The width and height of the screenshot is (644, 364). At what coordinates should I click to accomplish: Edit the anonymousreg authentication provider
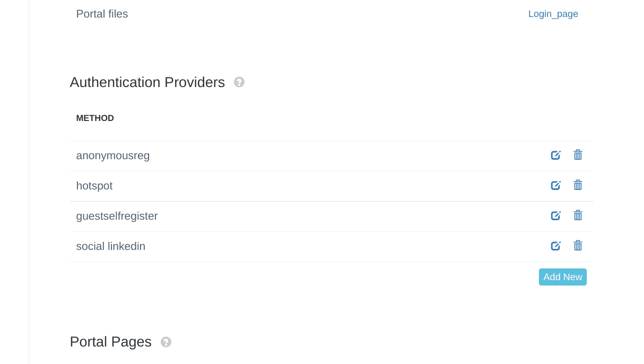555,155
